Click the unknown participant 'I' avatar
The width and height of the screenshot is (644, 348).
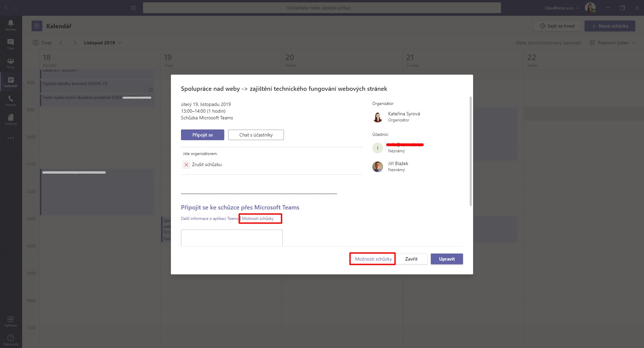coord(378,148)
